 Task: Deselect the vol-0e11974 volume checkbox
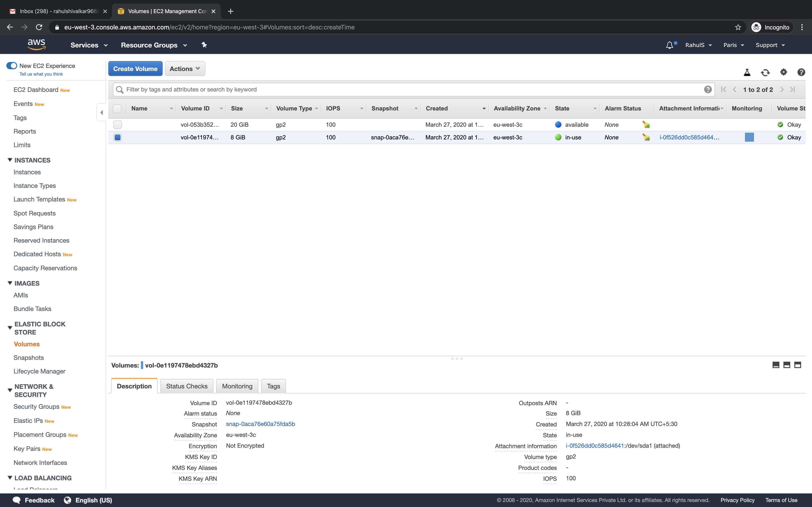[x=117, y=137]
